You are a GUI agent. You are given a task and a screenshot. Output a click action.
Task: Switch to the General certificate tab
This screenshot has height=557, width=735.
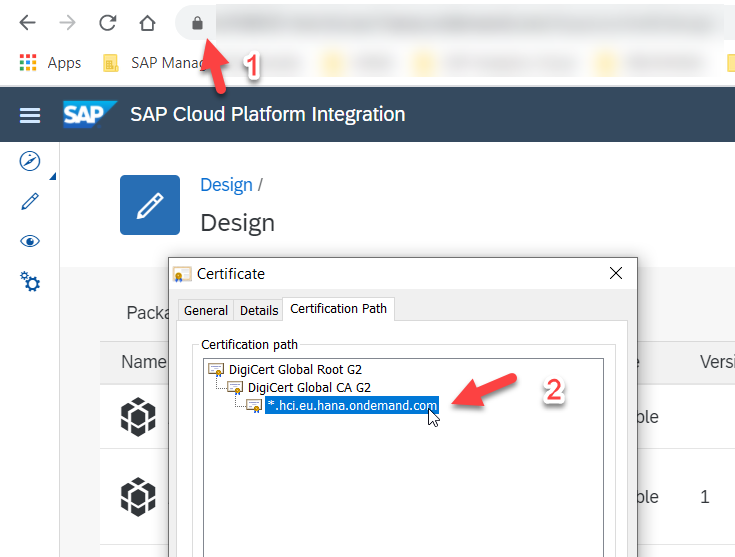(206, 310)
